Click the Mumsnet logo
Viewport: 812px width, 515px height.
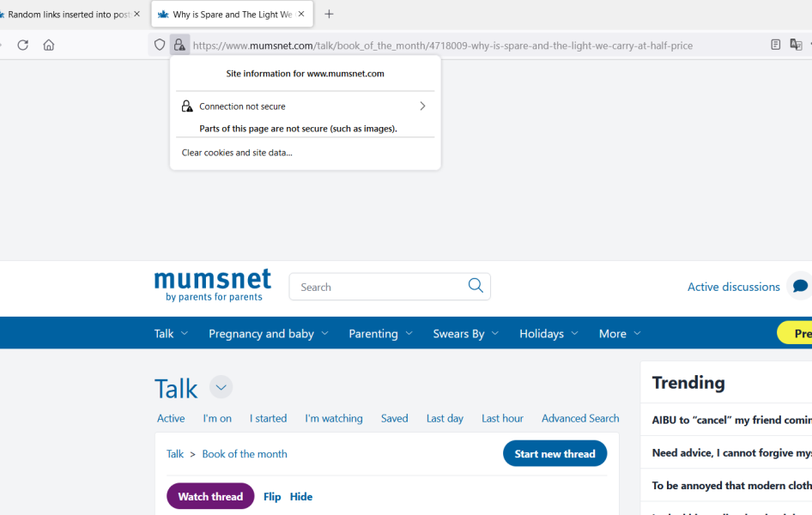[213, 286]
